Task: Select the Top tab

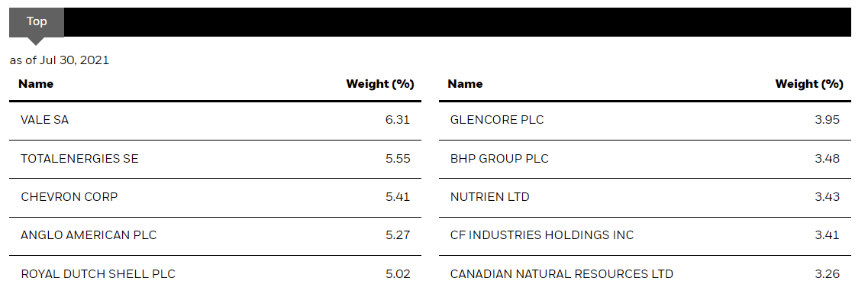Action: coord(37,22)
